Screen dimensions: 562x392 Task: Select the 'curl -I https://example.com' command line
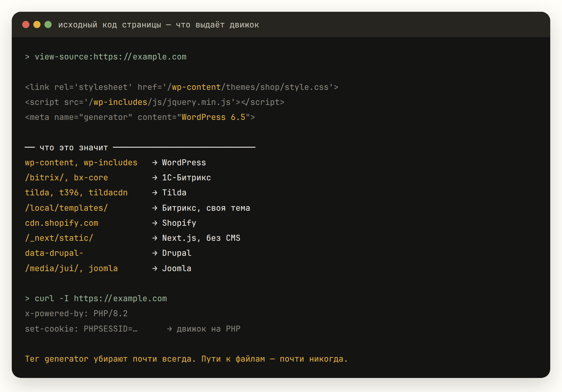pyautogui.click(x=96, y=299)
